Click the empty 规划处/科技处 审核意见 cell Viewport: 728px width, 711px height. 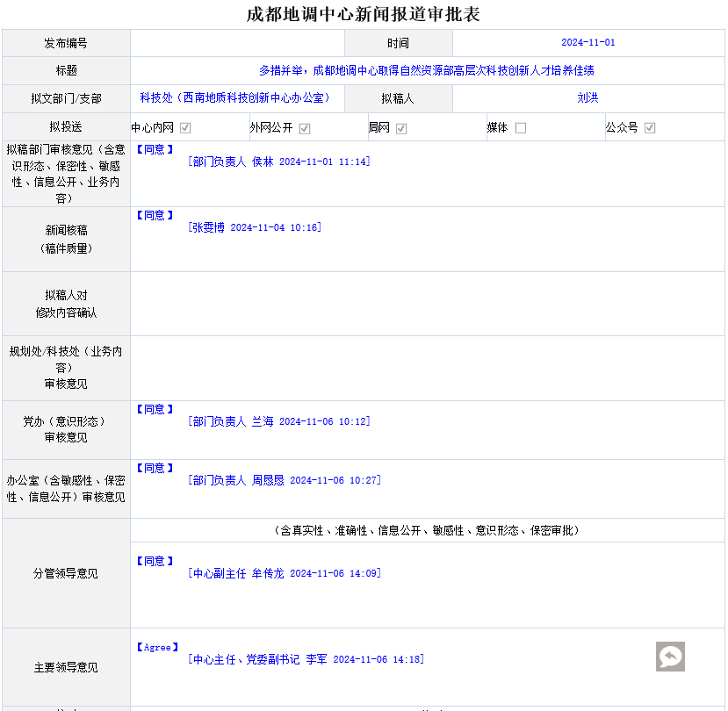(x=427, y=369)
